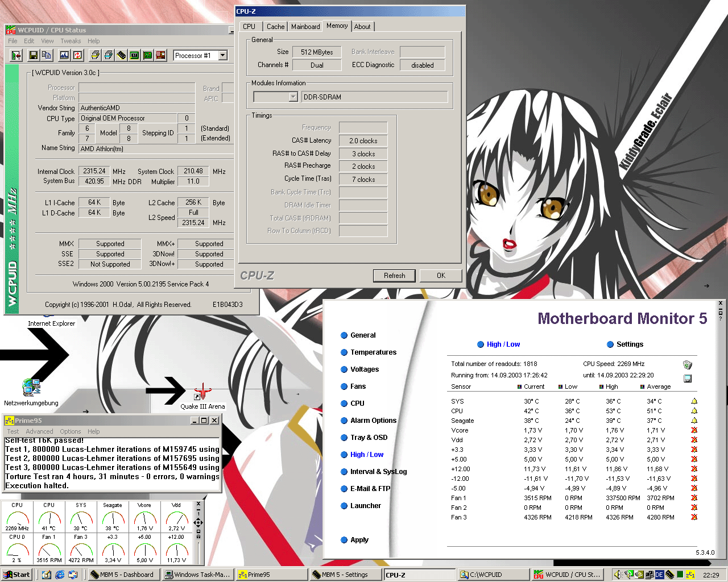Toggle the disabled alarm icon for +12.00
The image size is (728, 582).
pos(694,469)
